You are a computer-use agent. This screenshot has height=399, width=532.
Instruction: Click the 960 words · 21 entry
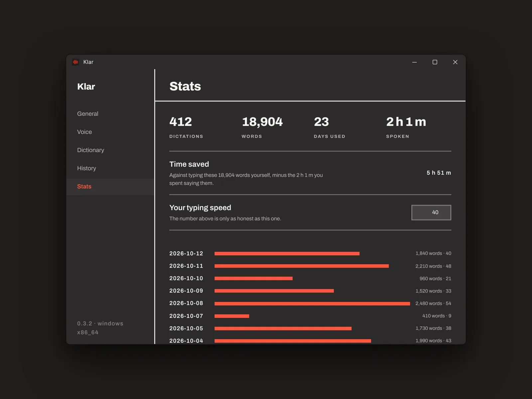pyautogui.click(x=435, y=279)
